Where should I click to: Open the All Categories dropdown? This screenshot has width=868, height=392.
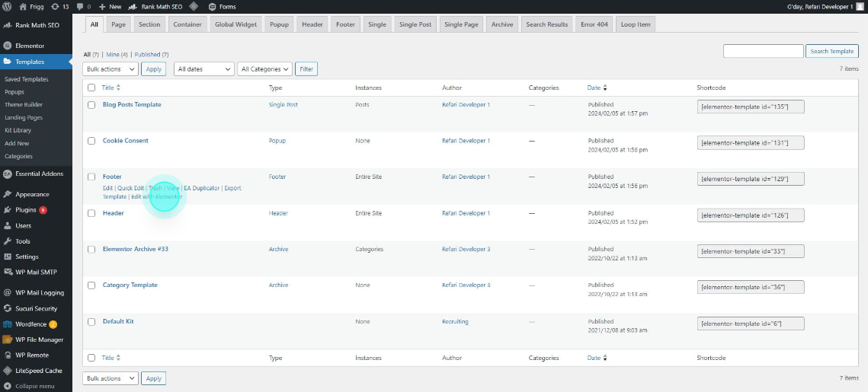pyautogui.click(x=265, y=69)
